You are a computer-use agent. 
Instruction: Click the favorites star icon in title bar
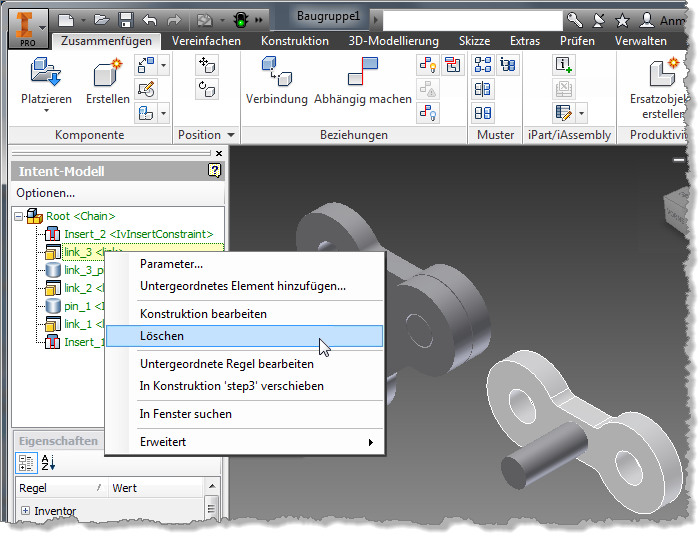point(622,20)
